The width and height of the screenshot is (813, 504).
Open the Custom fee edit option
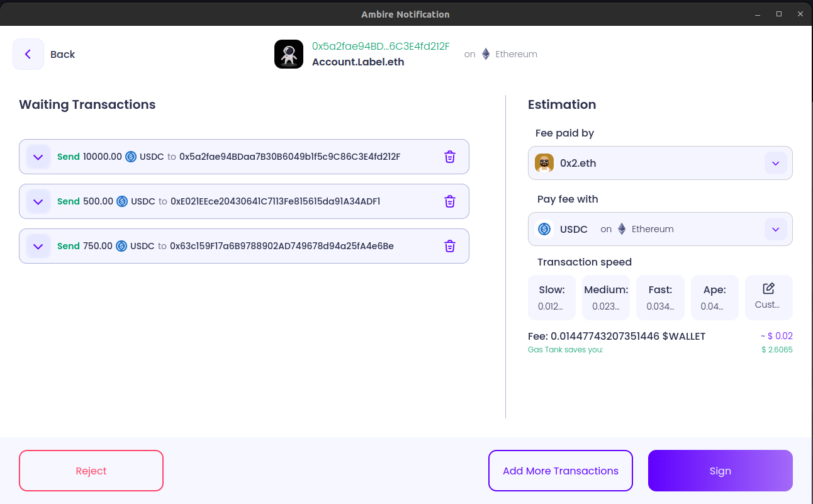[769, 297]
